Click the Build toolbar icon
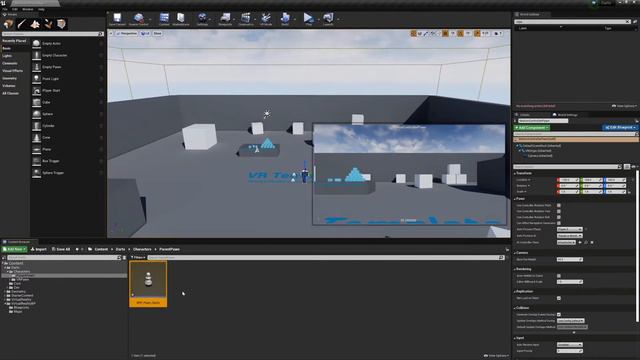640x360 pixels. pyautogui.click(x=285, y=18)
